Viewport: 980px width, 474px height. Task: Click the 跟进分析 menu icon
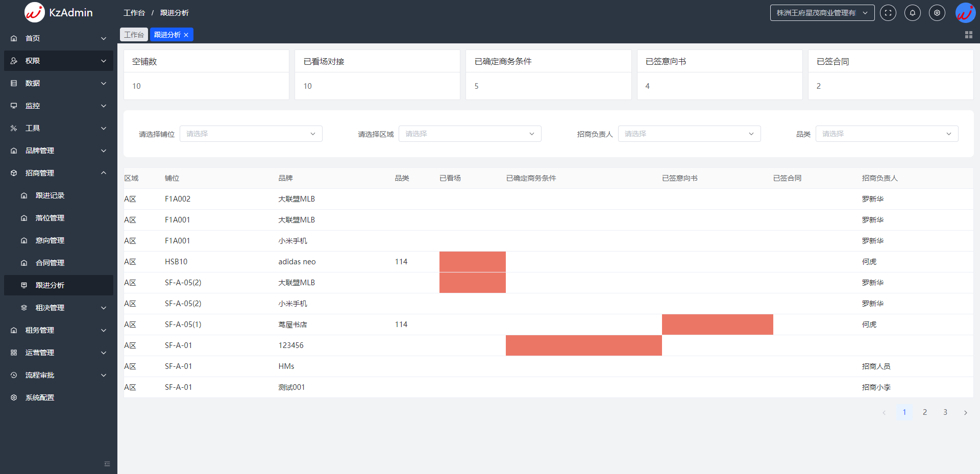(x=24, y=285)
